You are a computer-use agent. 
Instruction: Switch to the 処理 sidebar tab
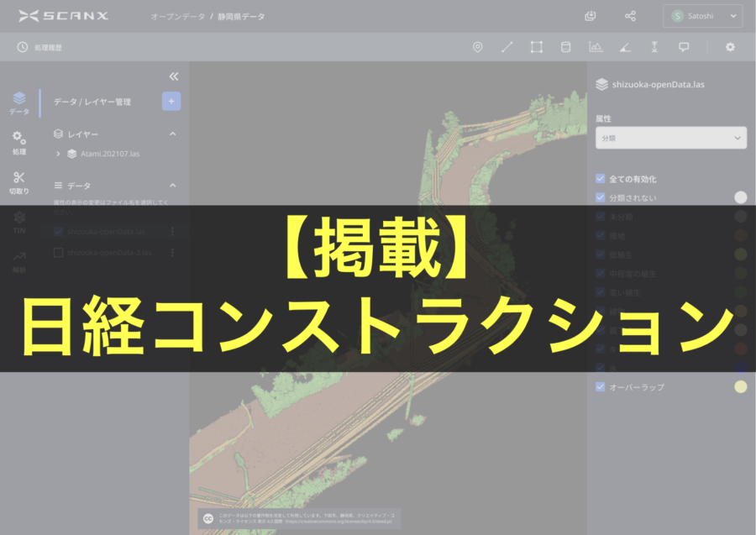click(18, 143)
